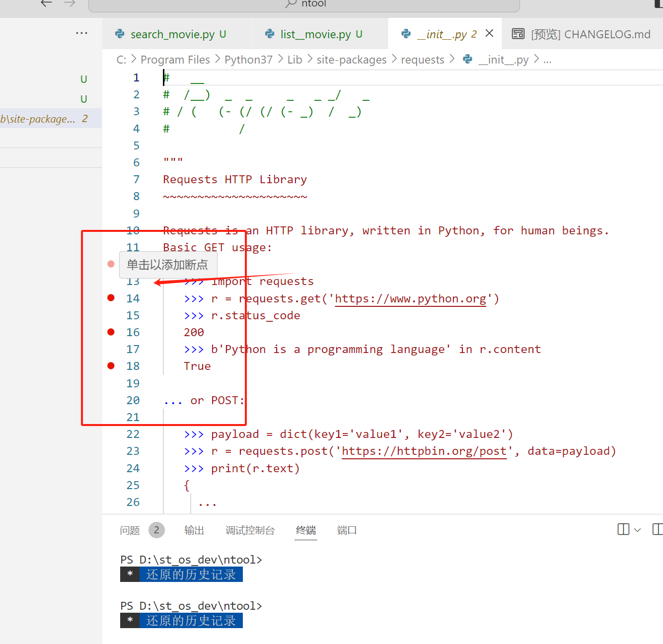Image resolution: width=663 pixels, height=644 pixels.
Task: Toggle breakpoint on line 14
Action: tap(111, 298)
